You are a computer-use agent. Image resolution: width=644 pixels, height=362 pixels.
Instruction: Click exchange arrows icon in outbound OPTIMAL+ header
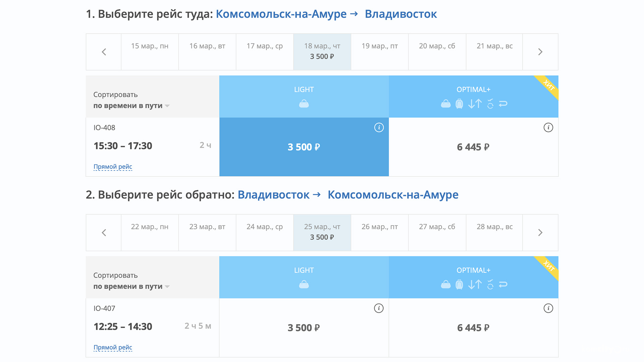[x=475, y=104]
